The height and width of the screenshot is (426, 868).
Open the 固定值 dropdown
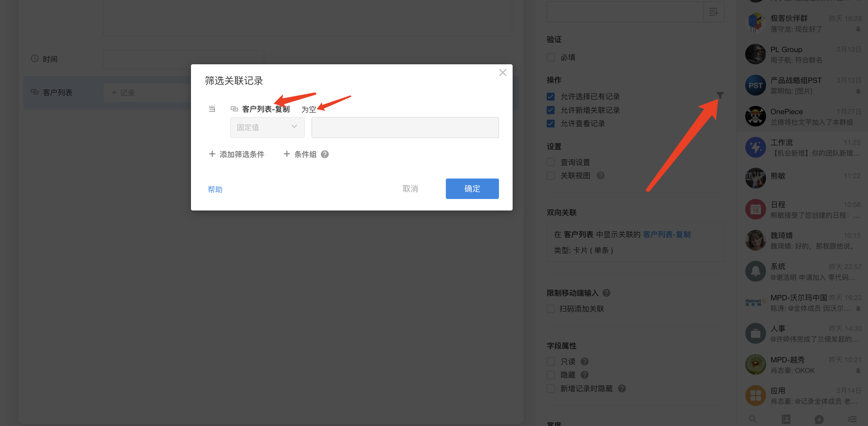click(x=267, y=127)
